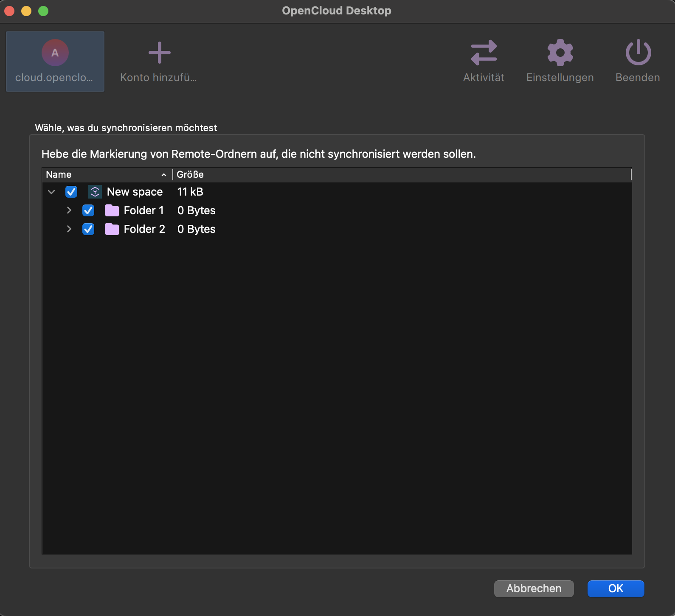This screenshot has height=616, width=675.
Task: Click the Folder 2 folder icon
Action: [x=112, y=229]
